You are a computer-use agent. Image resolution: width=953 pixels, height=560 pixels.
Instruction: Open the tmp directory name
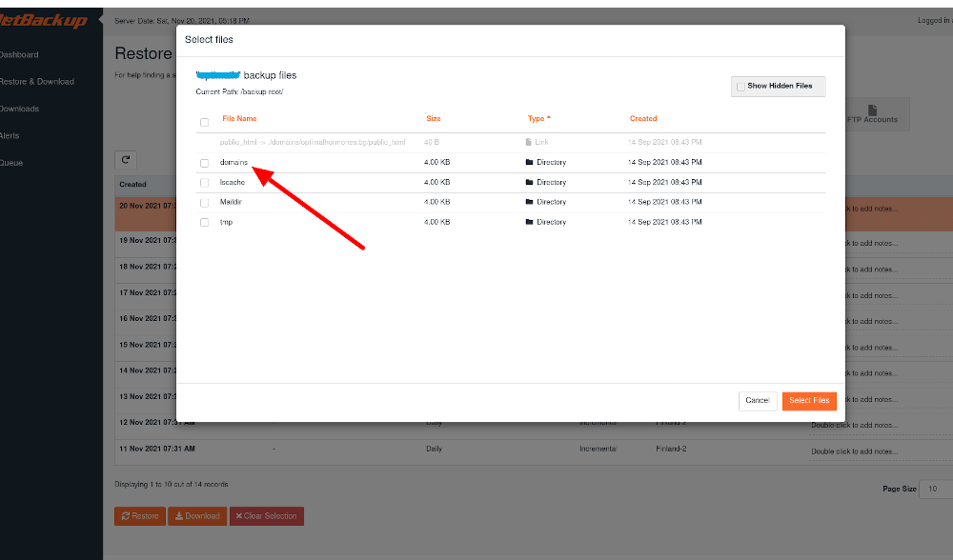click(x=226, y=222)
